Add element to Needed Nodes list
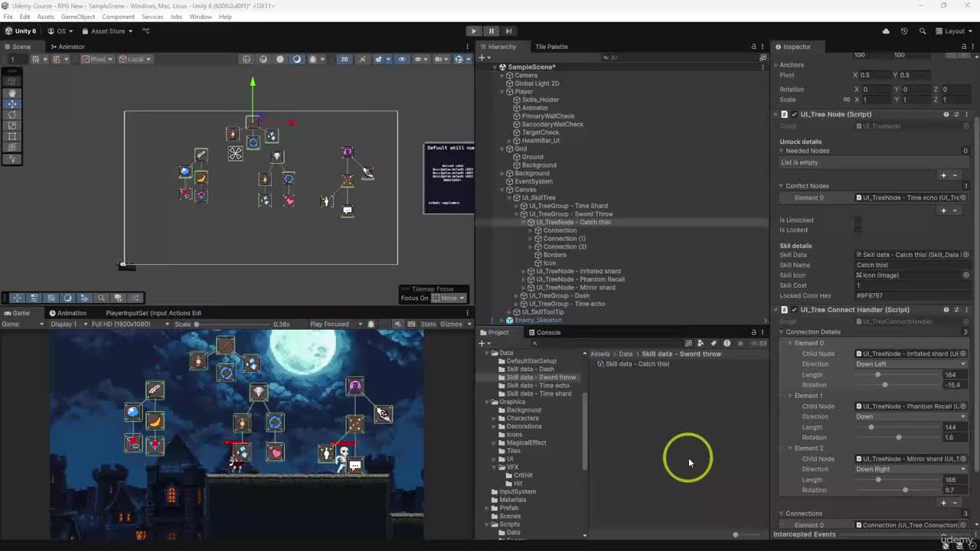Image resolution: width=980 pixels, height=551 pixels. (943, 175)
